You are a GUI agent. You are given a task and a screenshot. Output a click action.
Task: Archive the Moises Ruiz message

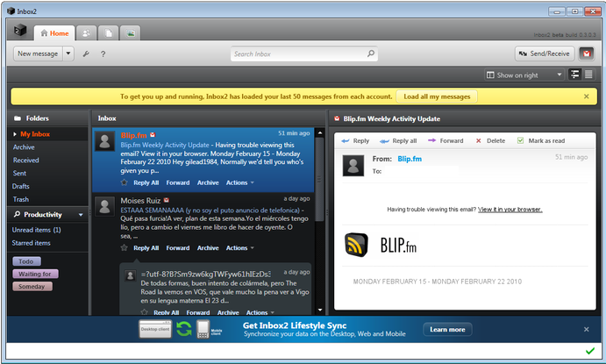pyautogui.click(x=208, y=248)
